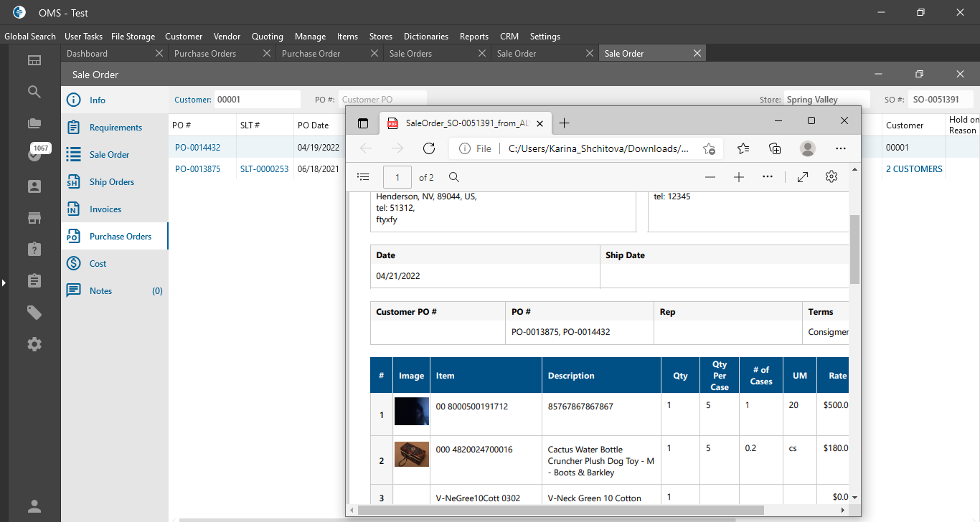The image size is (980, 522).
Task: Click the search icon in left sidebar
Action: click(34, 92)
